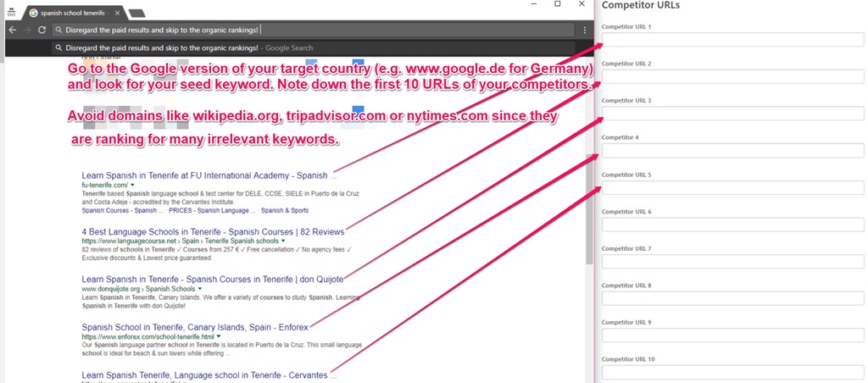Click the Competitor URL 1 input field

[732, 40]
